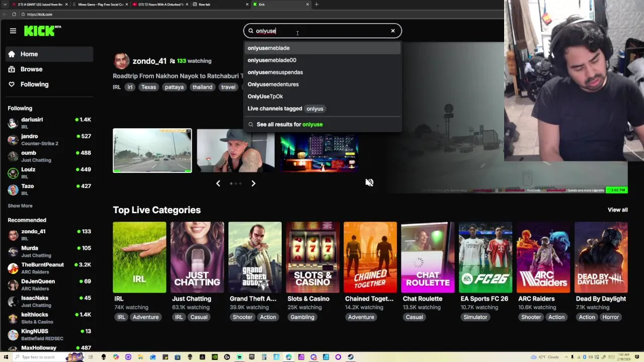
Task: Open the Chained Together category card
Action: (x=370, y=257)
